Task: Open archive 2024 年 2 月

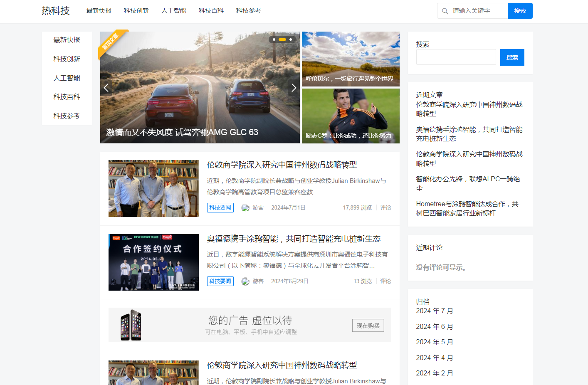Action: [x=435, y=373]
